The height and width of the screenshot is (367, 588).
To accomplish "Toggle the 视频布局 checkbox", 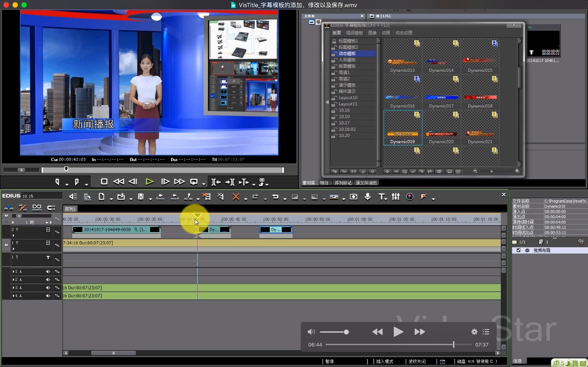I will pos(519,251).
